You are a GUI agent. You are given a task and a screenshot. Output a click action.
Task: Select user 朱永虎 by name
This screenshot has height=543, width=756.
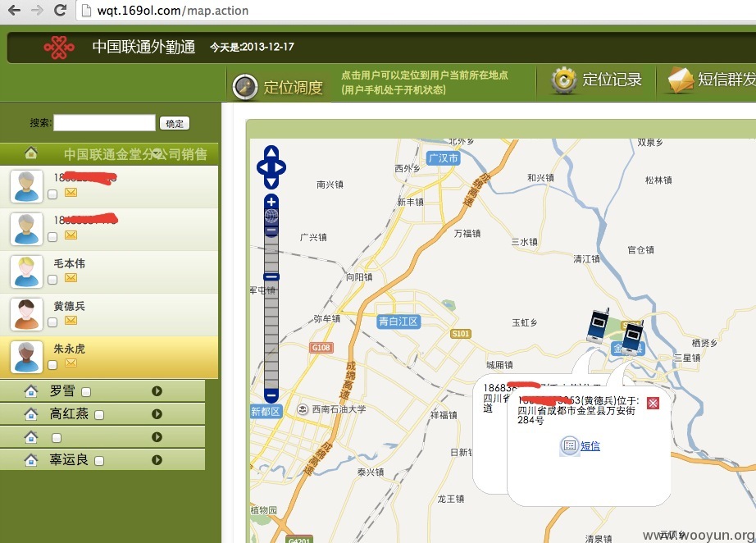tap(70, 349)
